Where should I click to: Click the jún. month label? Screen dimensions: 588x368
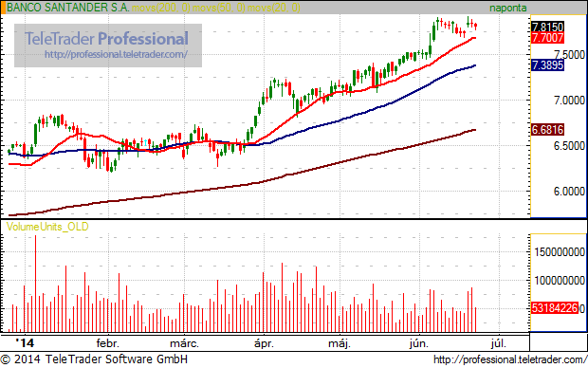[x=419, y=343]
